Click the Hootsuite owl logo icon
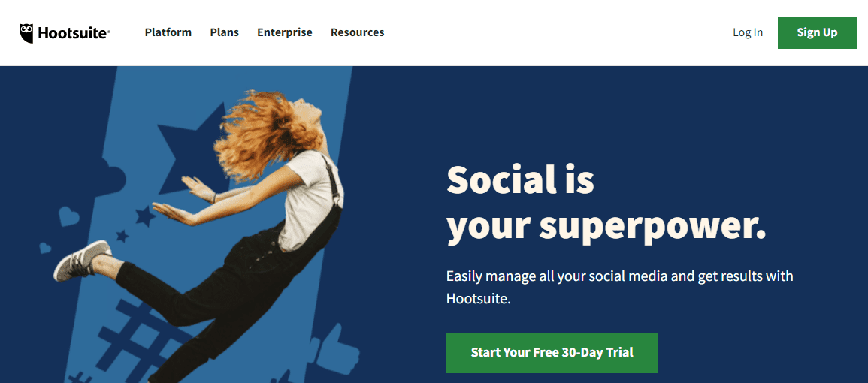Image resolution: width=868 pixels, height=383 pixels. pos(26,33)
